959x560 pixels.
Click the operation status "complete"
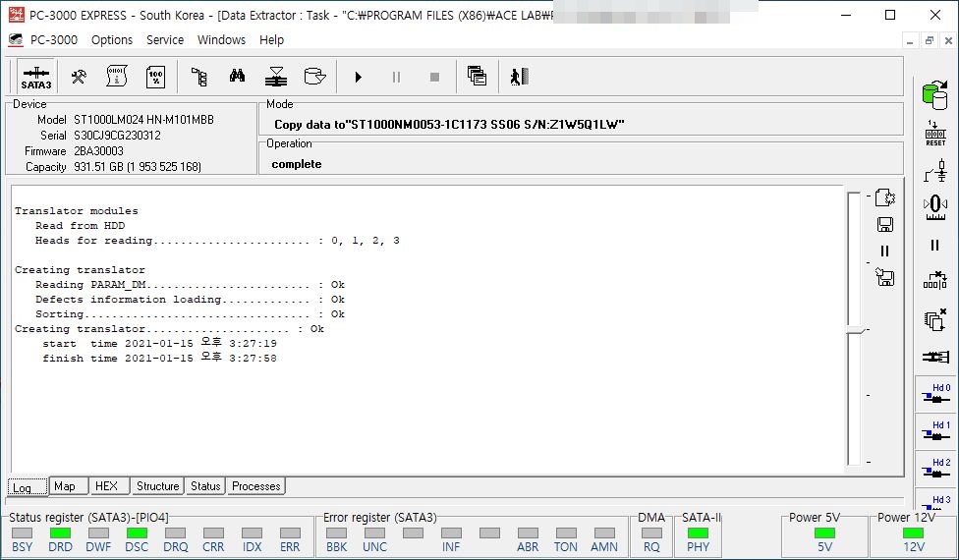[297, 164]
